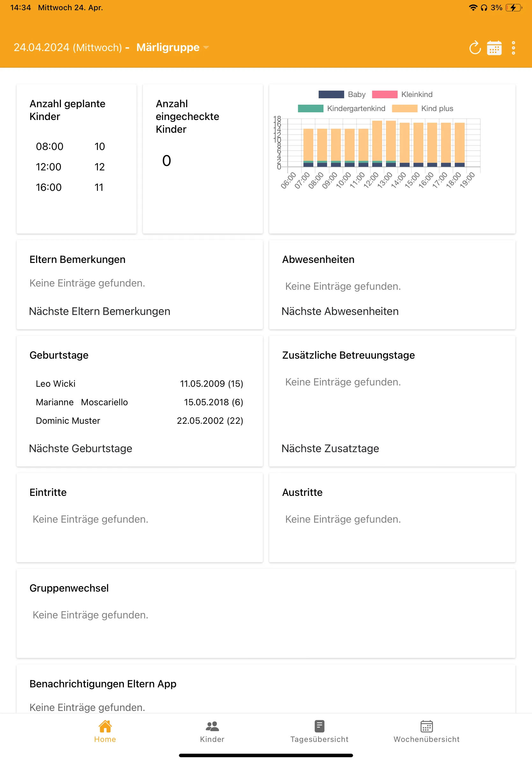Open Nächste Eltern Bemerkungen link
The height and width of the screenshot is (762, 532).
tap(100, 311)
